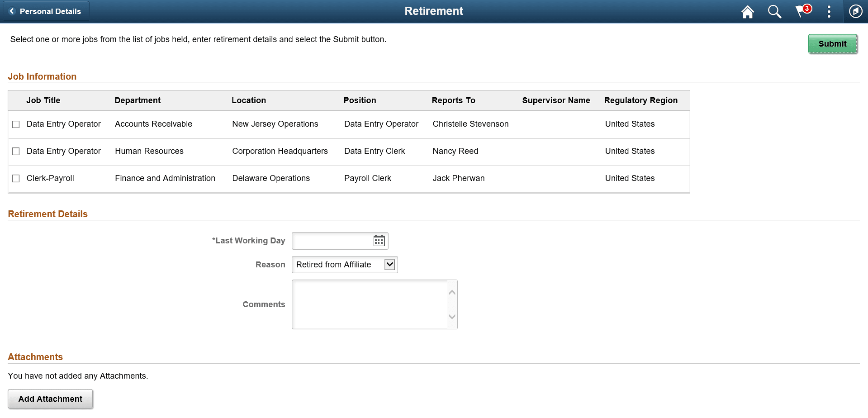Click Add Attachment
Viewport: 868px width, 418px height.
pos(50,399)
